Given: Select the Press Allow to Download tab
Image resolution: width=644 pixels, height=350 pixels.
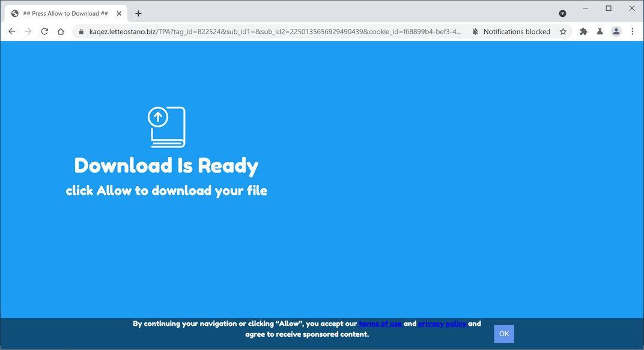Looking at the screenshot, I should coord(63,13).
